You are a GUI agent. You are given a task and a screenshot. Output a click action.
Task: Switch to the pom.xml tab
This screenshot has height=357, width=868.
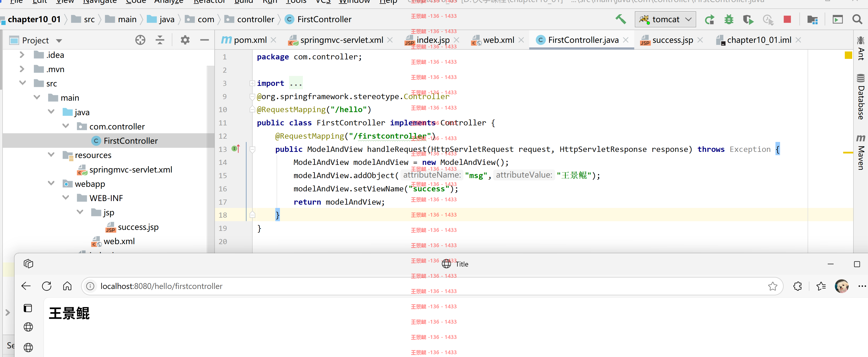250,40
